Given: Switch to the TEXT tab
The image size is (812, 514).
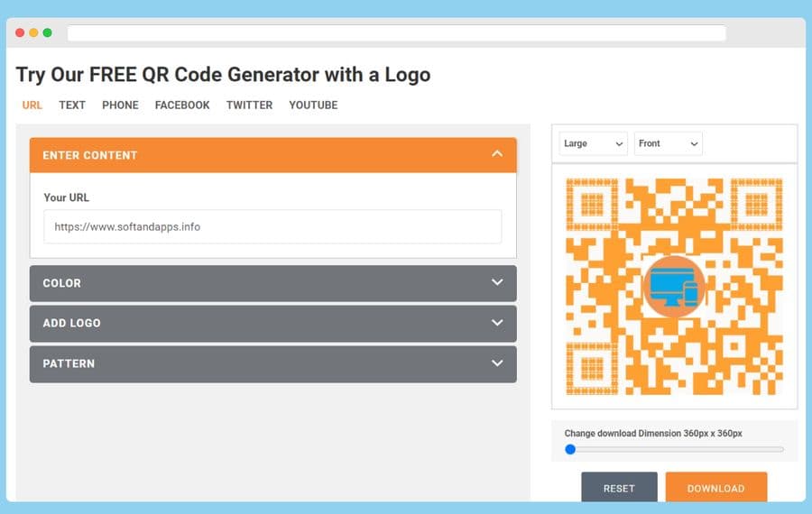Looking at the screenshot, I should click(72, 106).
